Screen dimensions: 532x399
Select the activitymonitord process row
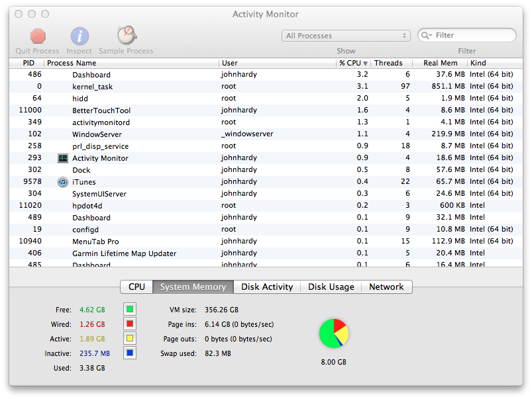(266, 122)
